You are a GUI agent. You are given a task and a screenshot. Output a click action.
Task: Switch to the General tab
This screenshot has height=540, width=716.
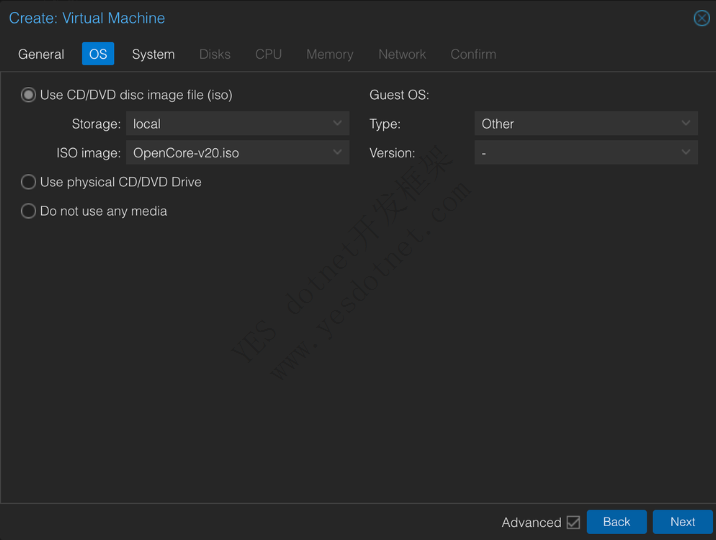(41, 54)
